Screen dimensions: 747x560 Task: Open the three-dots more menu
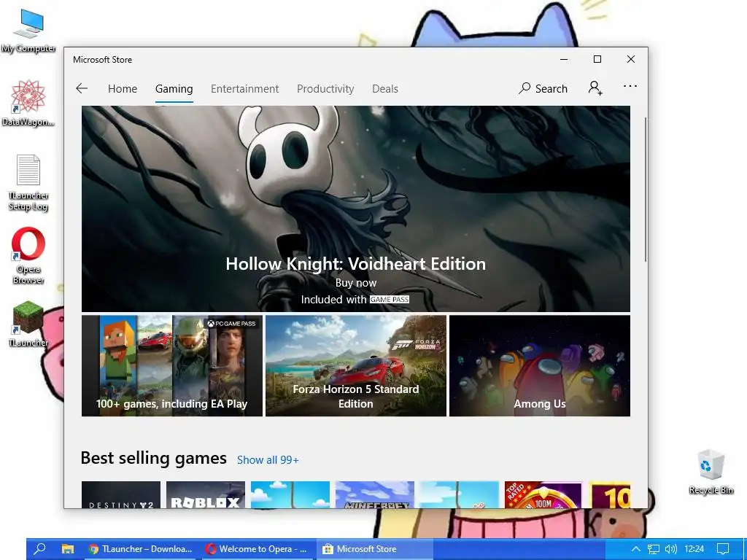(x=630, y=86)
